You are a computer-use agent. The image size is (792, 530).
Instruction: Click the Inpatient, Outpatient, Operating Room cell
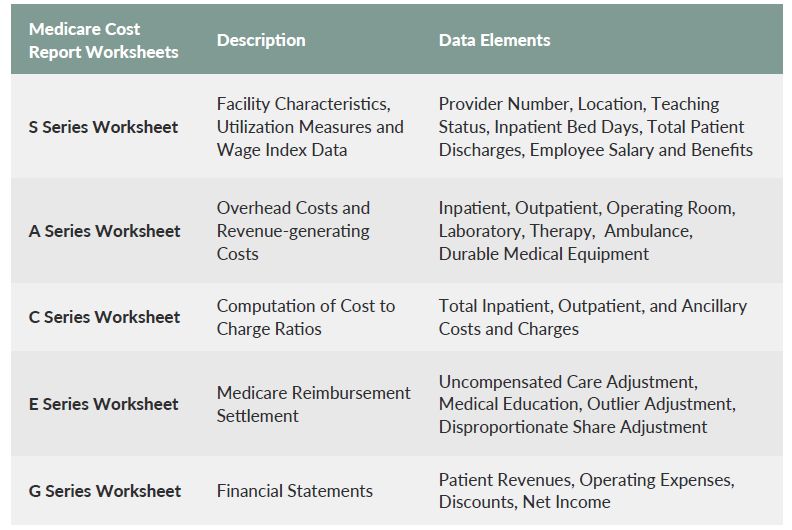(587, 231)
